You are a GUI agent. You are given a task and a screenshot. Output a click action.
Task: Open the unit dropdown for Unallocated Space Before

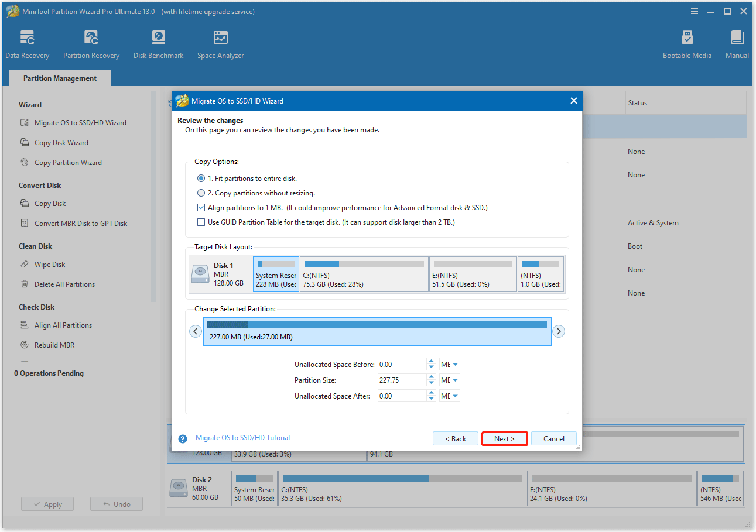click(x=449, y=363)
